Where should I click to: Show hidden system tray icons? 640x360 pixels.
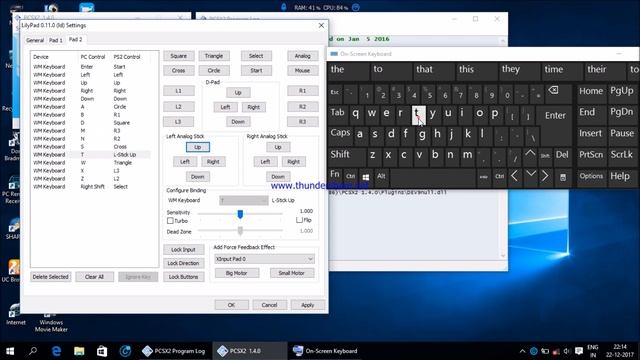point(522,351)
